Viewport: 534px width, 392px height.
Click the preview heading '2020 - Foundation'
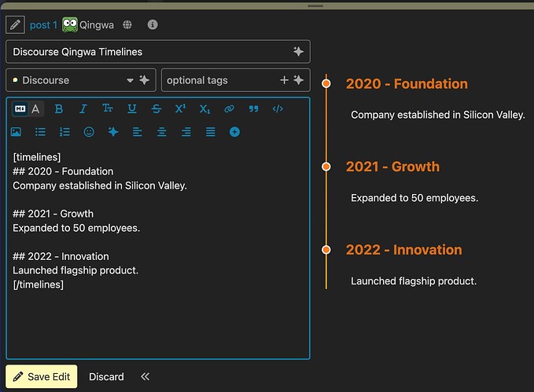407,84
